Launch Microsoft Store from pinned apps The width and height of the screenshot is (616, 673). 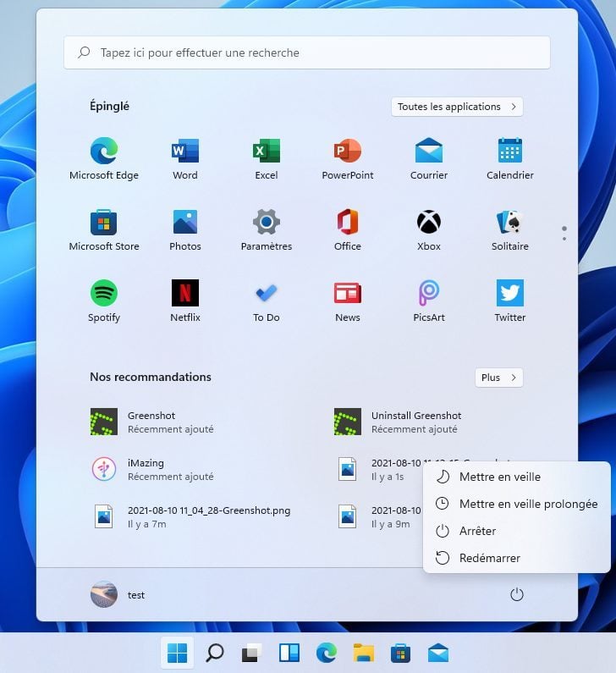104,229
